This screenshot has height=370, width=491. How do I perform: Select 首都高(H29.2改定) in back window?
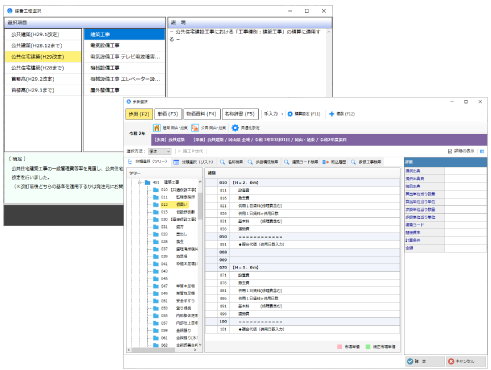43,79
